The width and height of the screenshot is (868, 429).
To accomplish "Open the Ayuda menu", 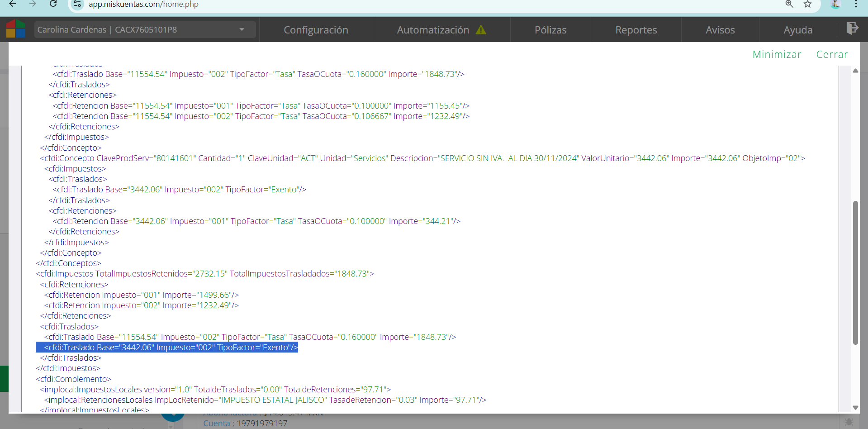I will (798, 30).
